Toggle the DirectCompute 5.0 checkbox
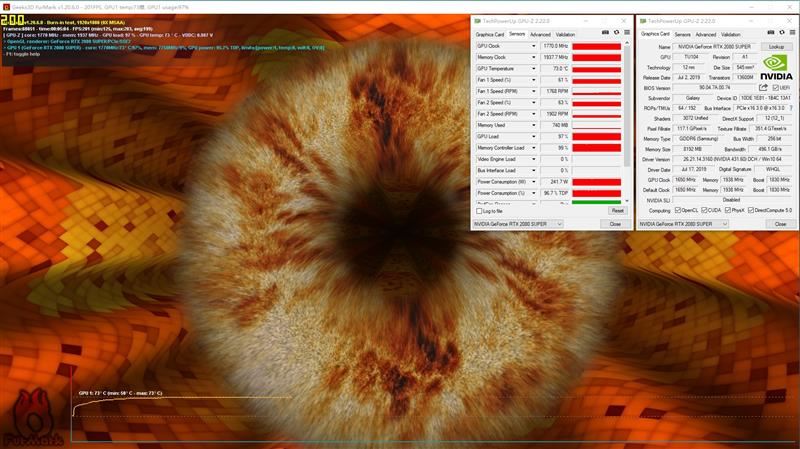This screenshot has height=449, width=800. [x=751, y=210]
